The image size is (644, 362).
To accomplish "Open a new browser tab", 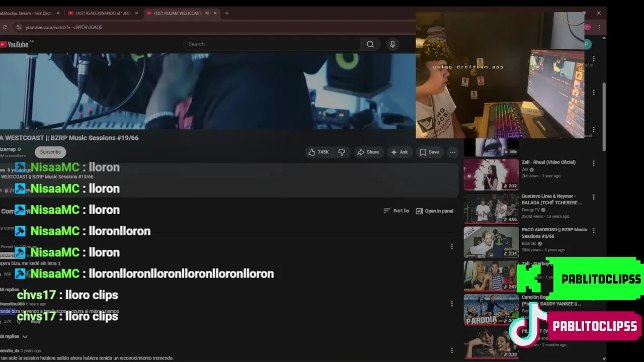I will click(226, 13).
